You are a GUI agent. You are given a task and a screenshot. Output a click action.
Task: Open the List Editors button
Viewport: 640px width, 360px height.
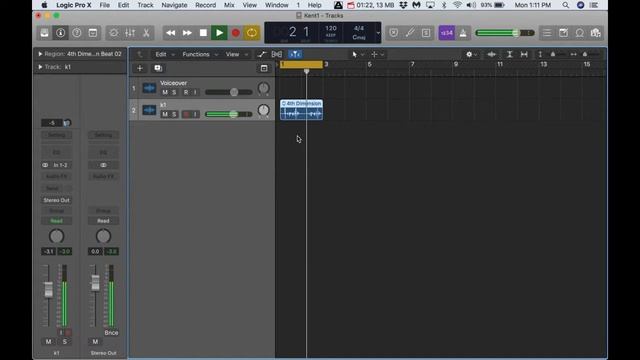click(x=547, y=33)
